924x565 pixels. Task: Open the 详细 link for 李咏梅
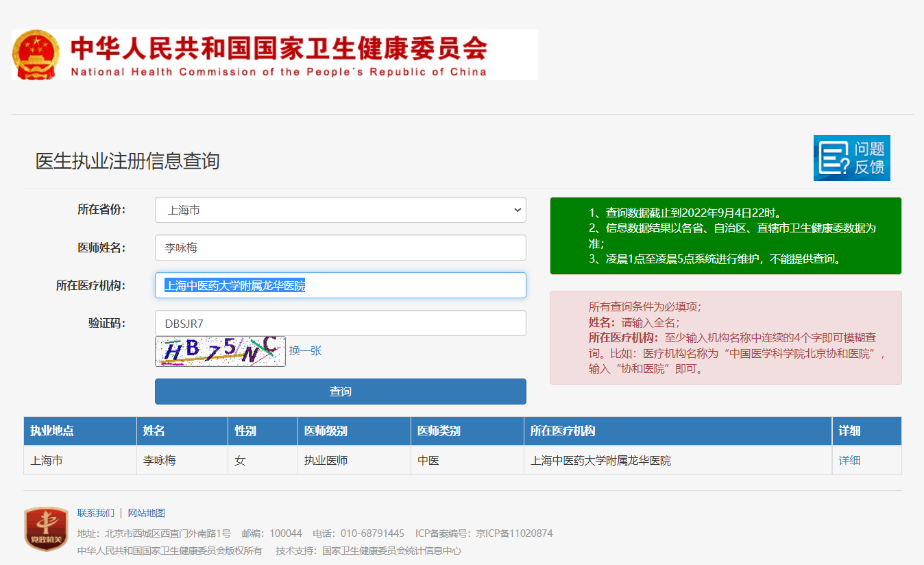[849, 460]
